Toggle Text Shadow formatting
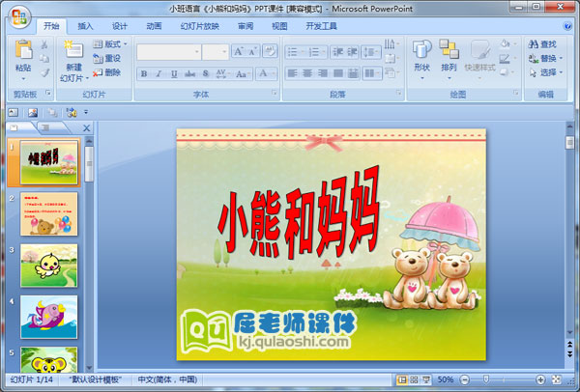 (x=206, y=73)
